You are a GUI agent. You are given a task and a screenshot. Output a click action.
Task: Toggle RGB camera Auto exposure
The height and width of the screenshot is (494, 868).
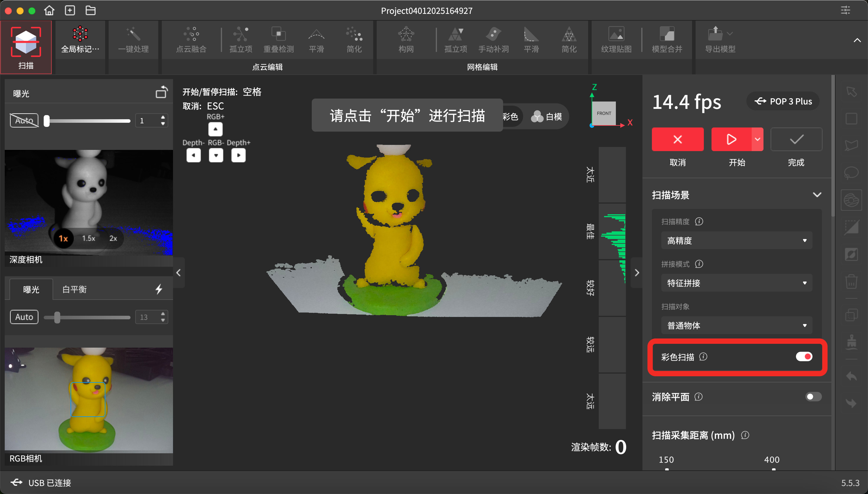24,317
